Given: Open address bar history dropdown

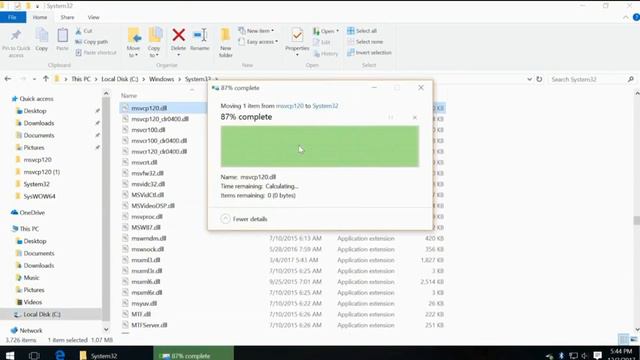Looking at the screenshot, I should click(529, 79).
